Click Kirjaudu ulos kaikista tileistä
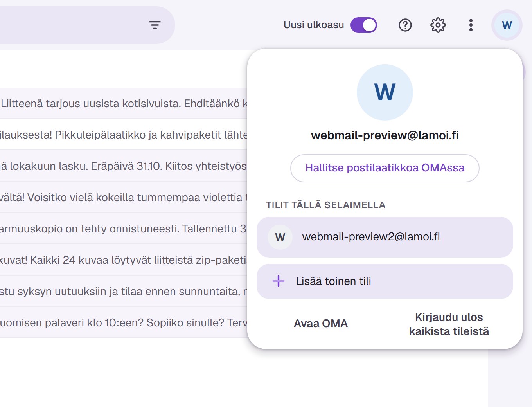Screen dimensions: 532x407 [449, 324]
